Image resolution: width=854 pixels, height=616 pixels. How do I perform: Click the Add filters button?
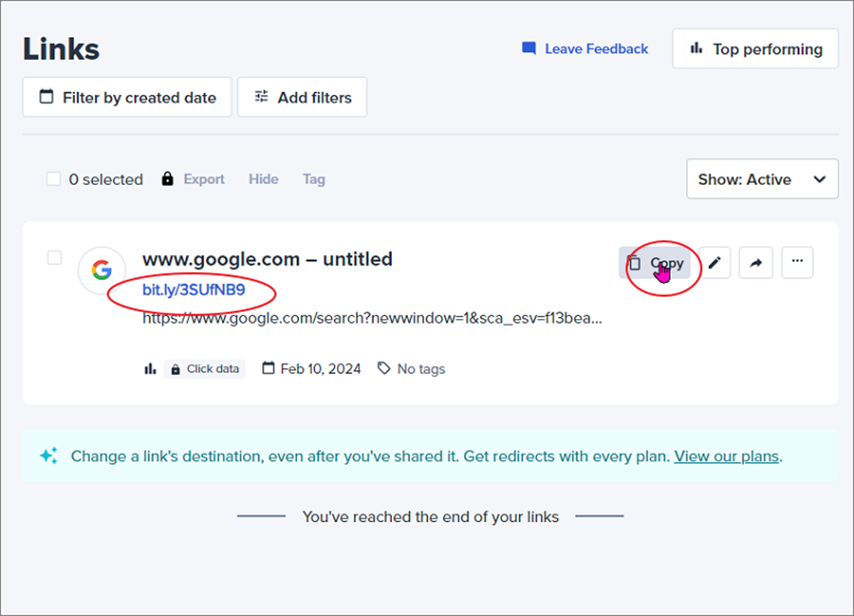click(302, 98)
